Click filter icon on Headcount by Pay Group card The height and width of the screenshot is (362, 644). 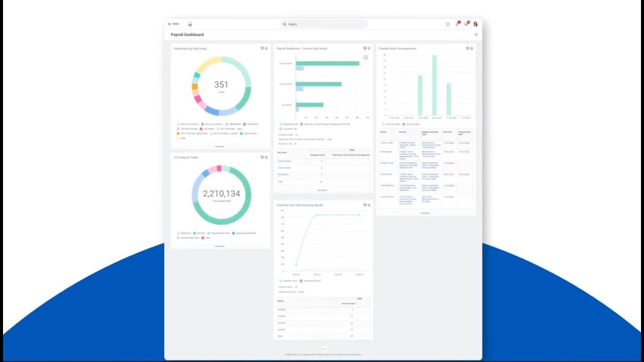tap(262, 48)
